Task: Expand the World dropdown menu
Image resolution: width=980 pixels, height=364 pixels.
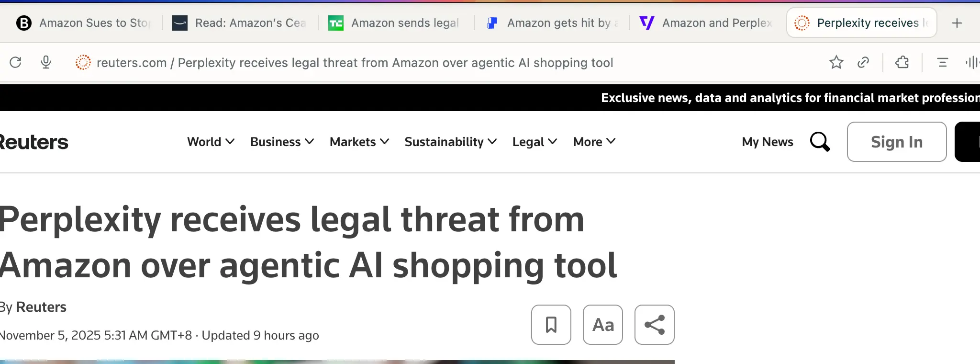Action: pyautogui.click(x=211, y=142)
